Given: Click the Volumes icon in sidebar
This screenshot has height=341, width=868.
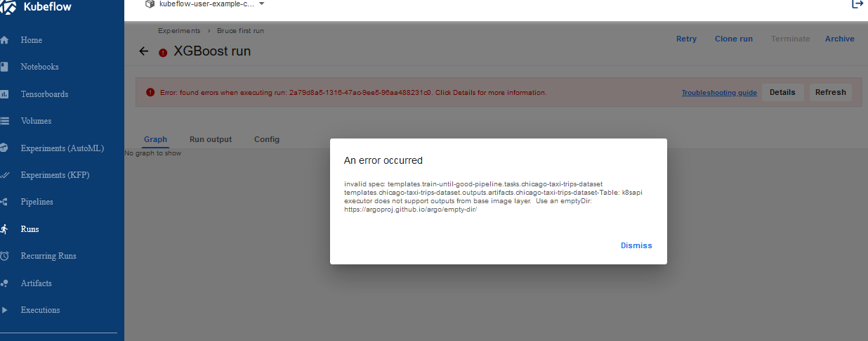Looking at the screenshot, I should coord(4,121).
